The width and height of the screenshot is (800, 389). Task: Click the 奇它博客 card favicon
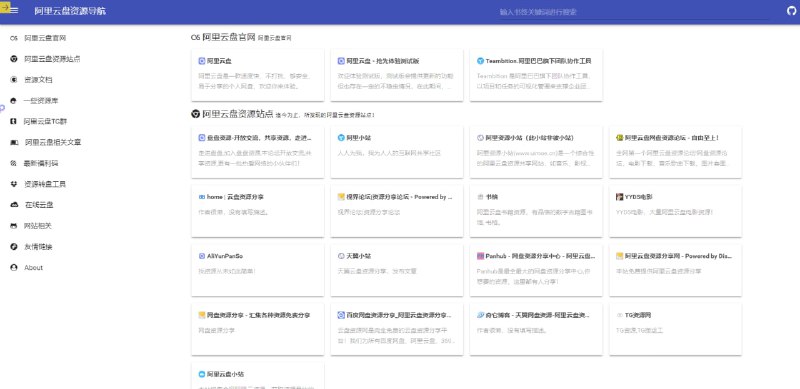480,315
